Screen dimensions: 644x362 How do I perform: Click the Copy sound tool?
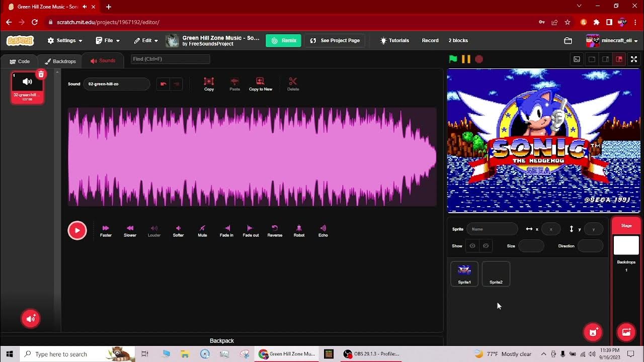pyautogui.click(x=209, y=84)
